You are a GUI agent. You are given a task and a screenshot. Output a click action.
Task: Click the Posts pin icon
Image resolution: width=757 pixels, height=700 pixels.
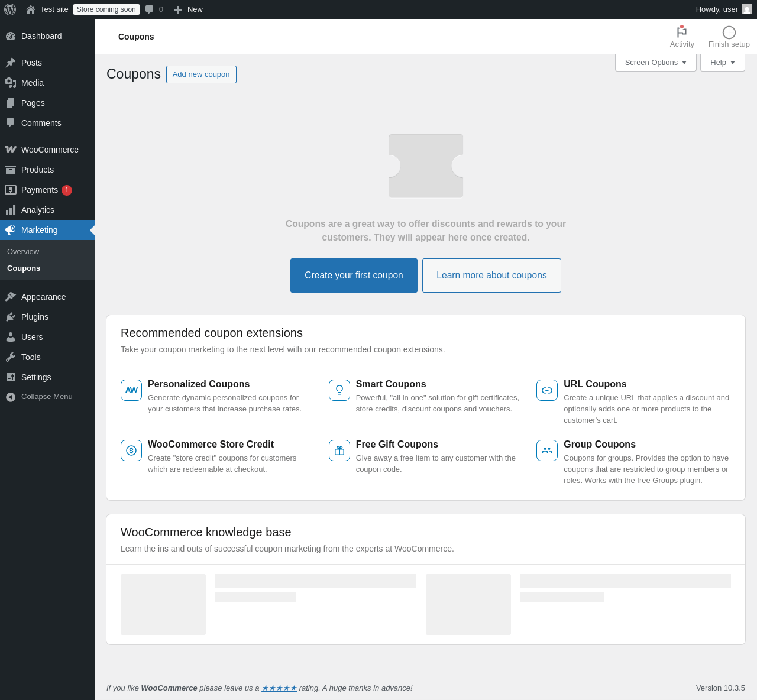tap(11, 63)
